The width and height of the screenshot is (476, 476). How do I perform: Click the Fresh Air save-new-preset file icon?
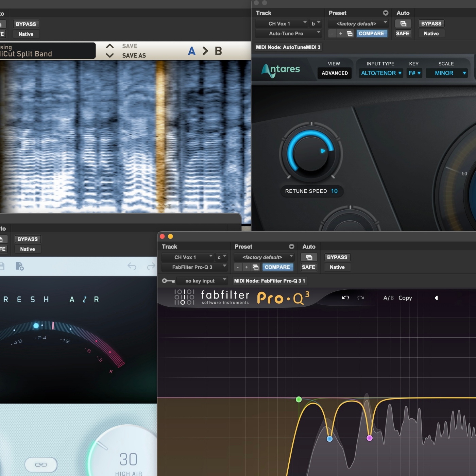[19, 266]
